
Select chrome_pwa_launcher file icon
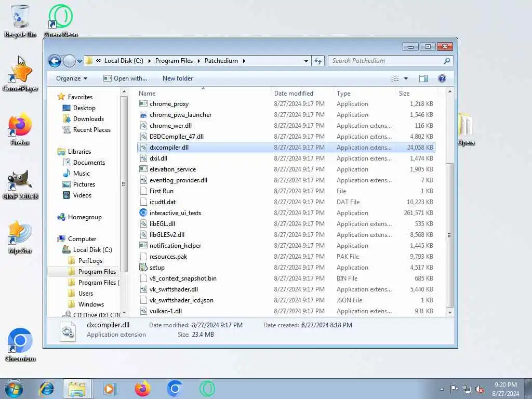(143, 115)
